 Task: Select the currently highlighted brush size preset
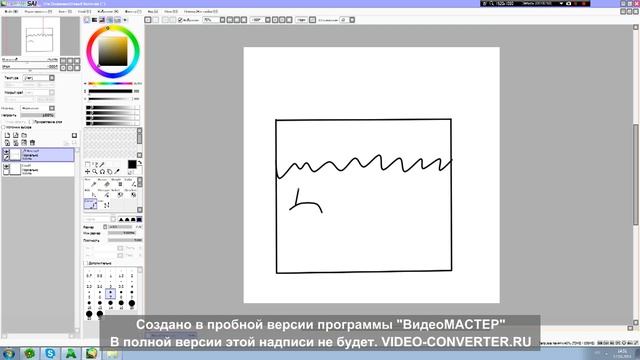[110, 293]
